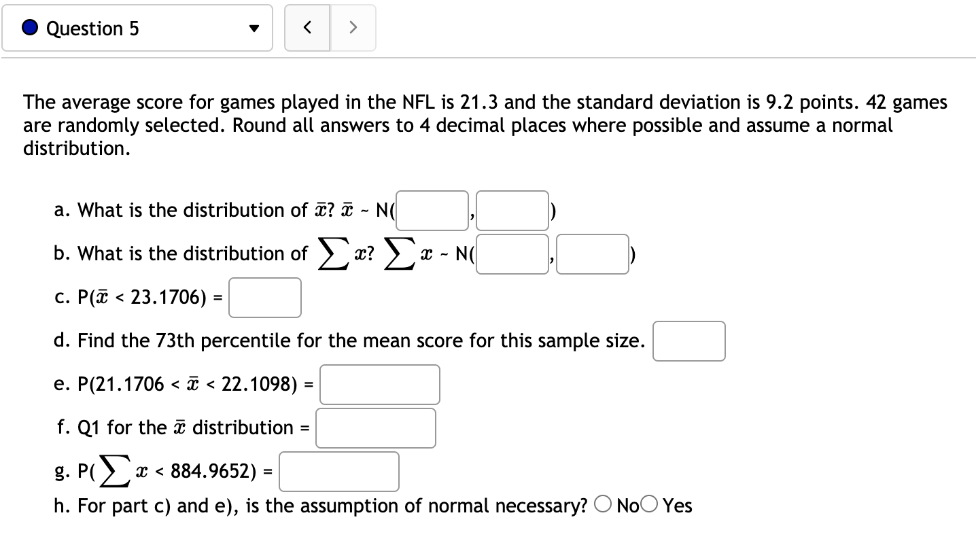Click the mean input field in part a

coord(431,210)
